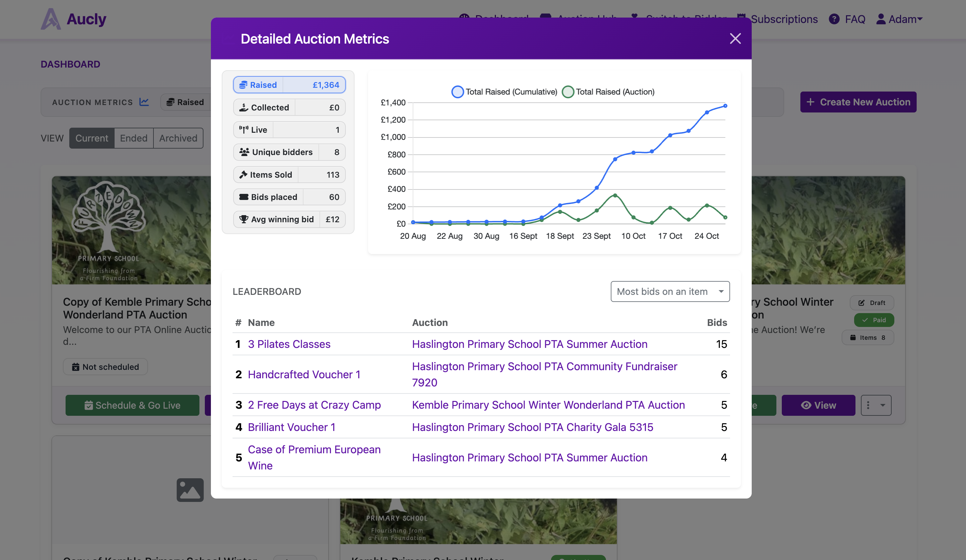The width and height of the screenshot is (966, 560).
Task: Switch view to Ended auctions
Action: point(134,138)
